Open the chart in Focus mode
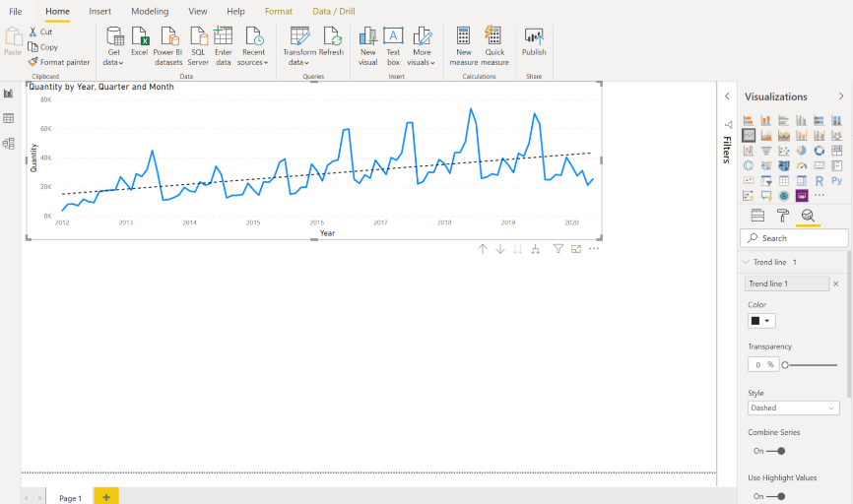The width and height of the screenshot is (853, 504). [x=576, y=248]
